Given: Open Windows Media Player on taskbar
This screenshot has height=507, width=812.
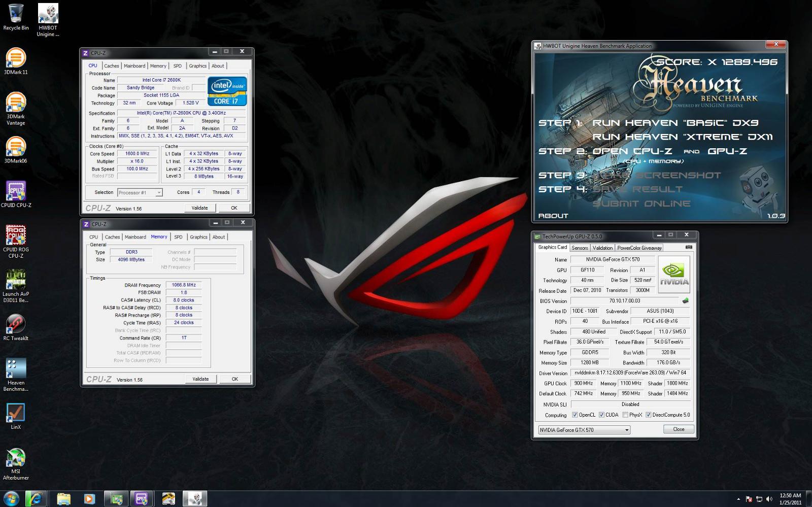Looking at the screenshot, I should [x=89, y=498].
